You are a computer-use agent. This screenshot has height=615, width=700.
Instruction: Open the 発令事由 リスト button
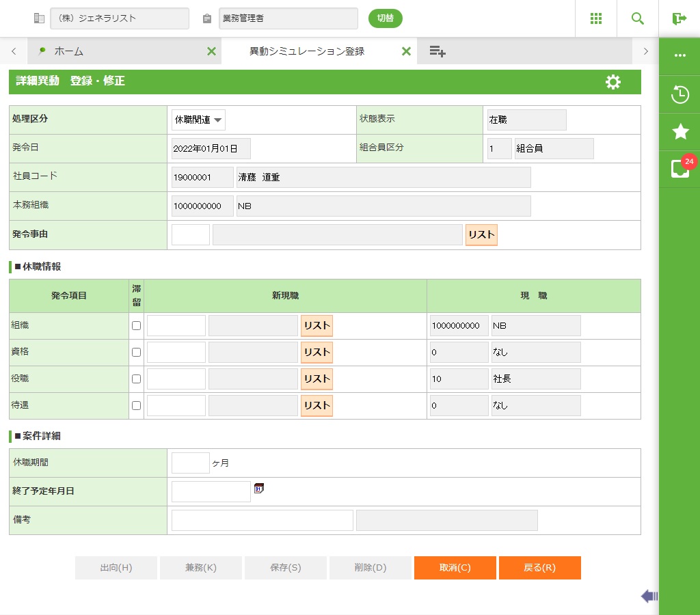click(481, 234)
